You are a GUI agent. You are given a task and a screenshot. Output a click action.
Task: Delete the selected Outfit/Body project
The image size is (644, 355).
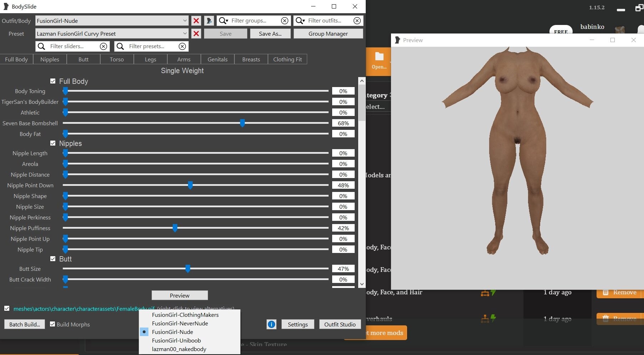(196, 21)
